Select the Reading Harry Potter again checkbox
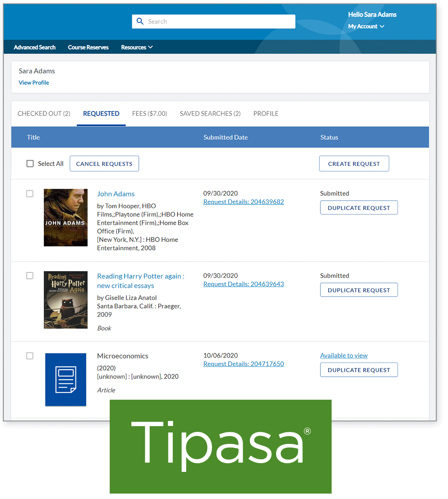Image resolution: width=448 pixels, height=499 pixels. (x=30, y=276)
